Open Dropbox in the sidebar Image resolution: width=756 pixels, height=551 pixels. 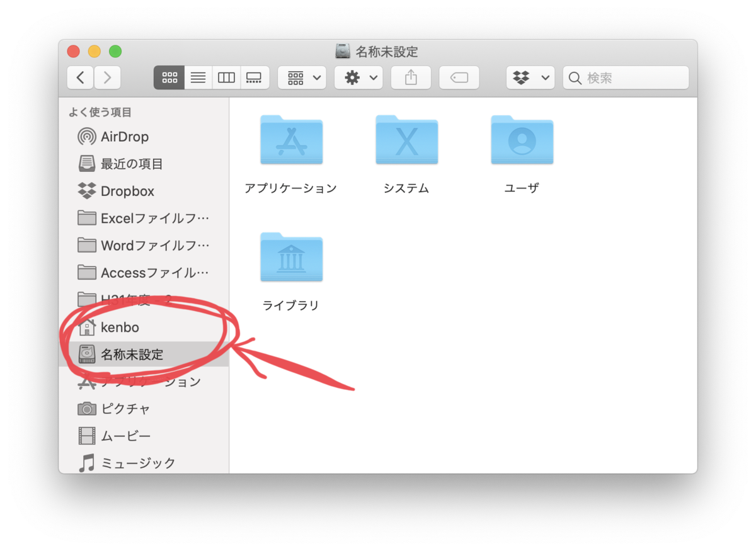point(144,191)
